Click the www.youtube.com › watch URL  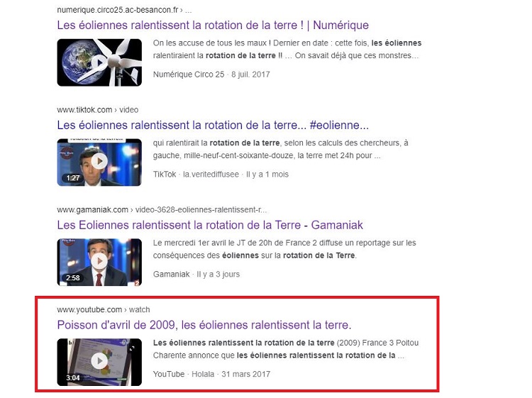pos(104,309)
